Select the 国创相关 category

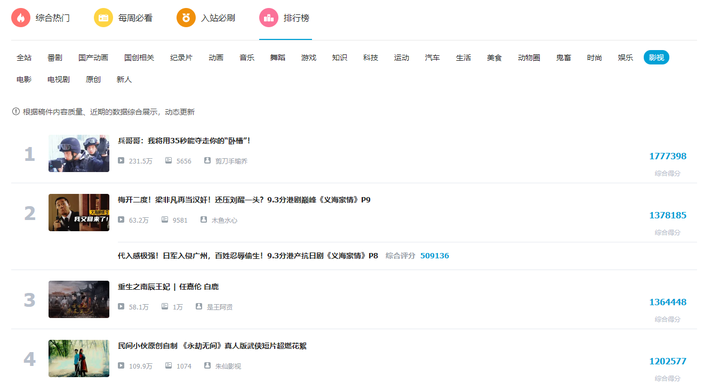tap(139, 57)
